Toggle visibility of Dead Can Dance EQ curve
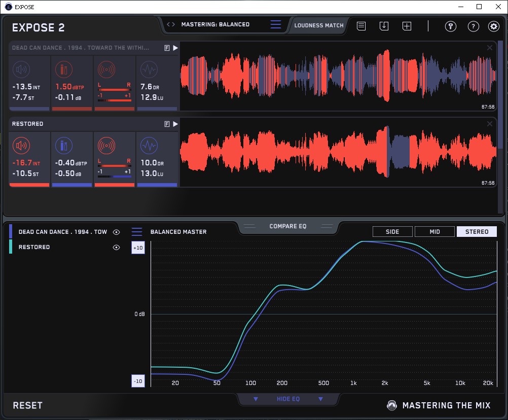The height and width of the screenshot is (420, 508). tap(116, 232)
